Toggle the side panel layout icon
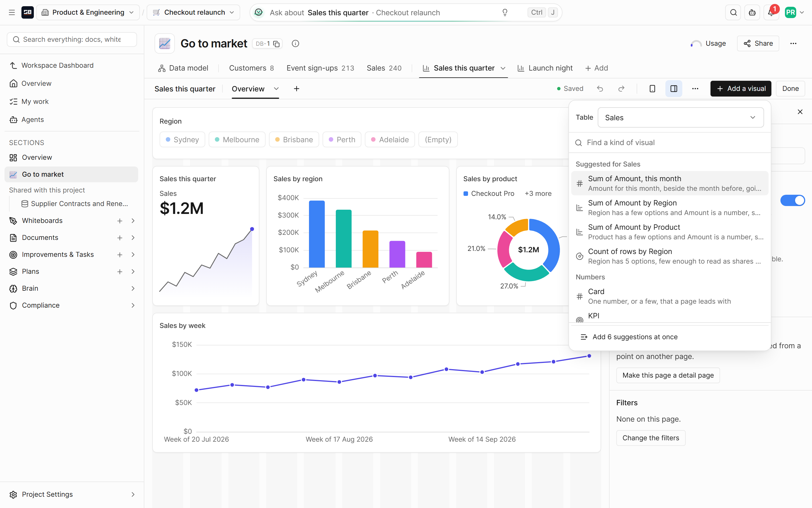The image size is (812, 508). [x=674, y=89]
